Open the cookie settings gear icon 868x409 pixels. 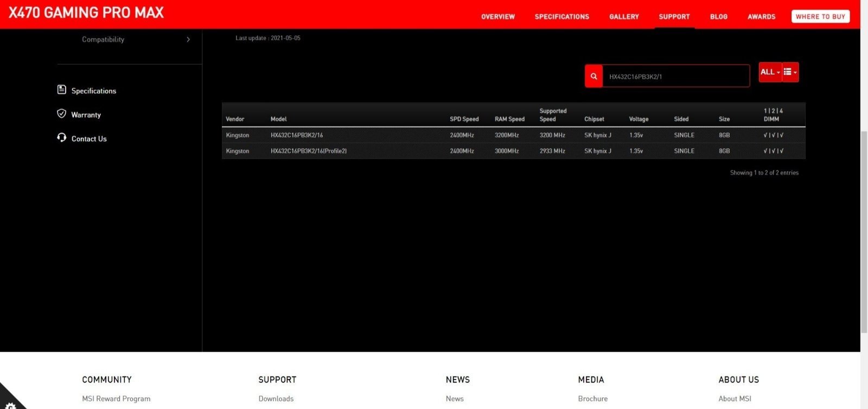pos(10,404)
